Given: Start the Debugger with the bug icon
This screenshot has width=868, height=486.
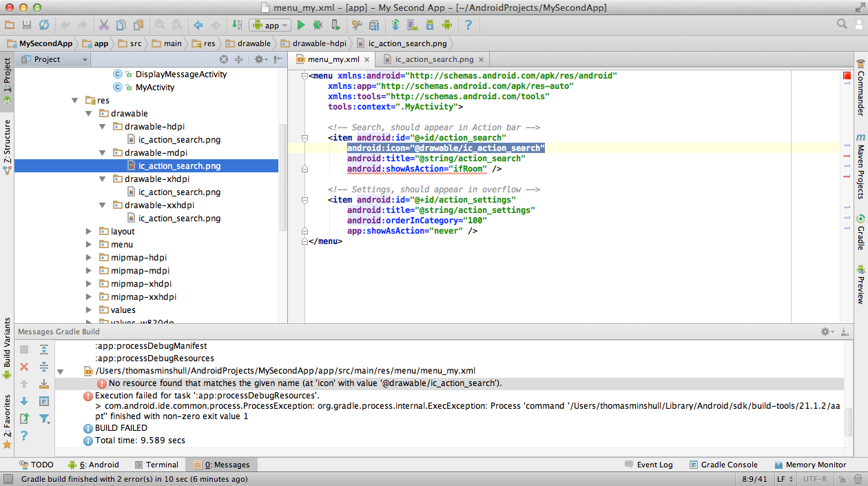Looking at the screenshot, I should pyautogui.click(x=316, y=25).
